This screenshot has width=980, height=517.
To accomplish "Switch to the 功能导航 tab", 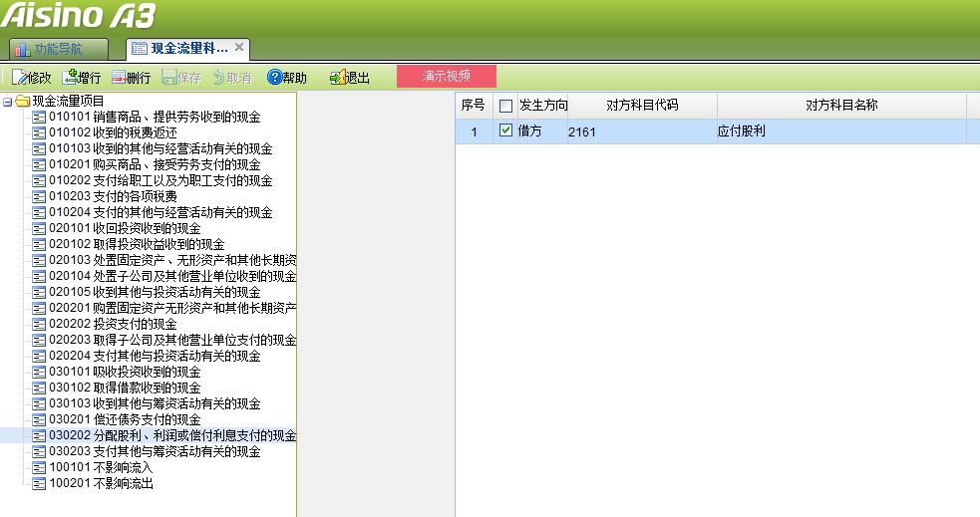I will click(x=58, y=49).
